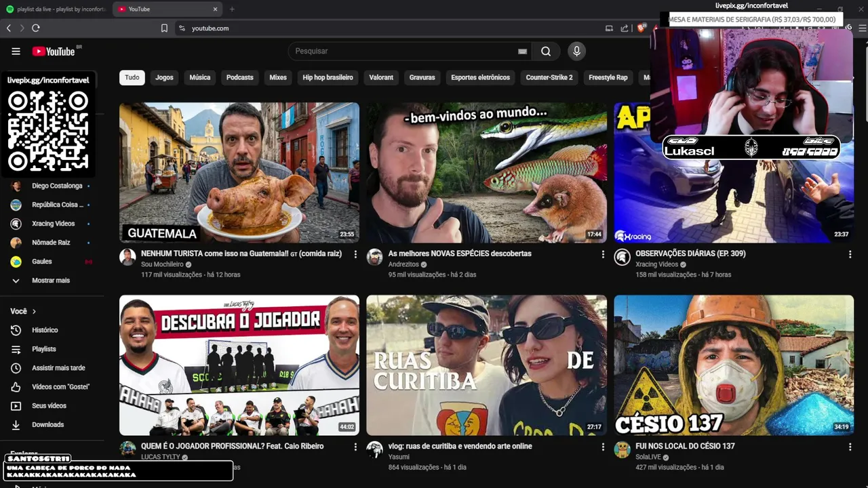Image resolution: width=868 pixels, height=488 pixels.
Task: Open options menu for NOVAS ESPÉCIES video
Action: tap(603, 254)
